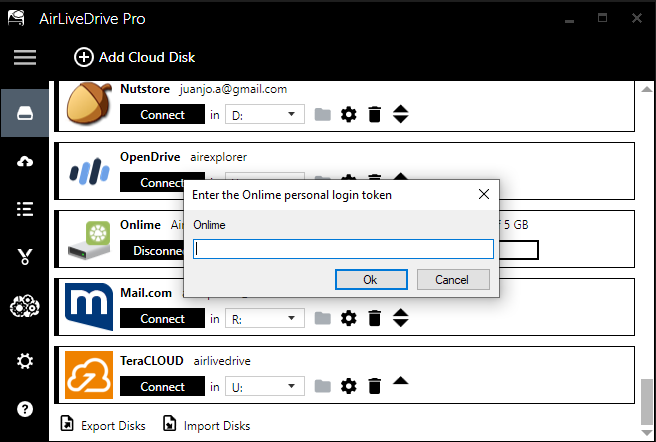The height and width of the screenshot is (442, 656).
Task: Open the multiple gears sidebar icon
Action: coord(25,306)
